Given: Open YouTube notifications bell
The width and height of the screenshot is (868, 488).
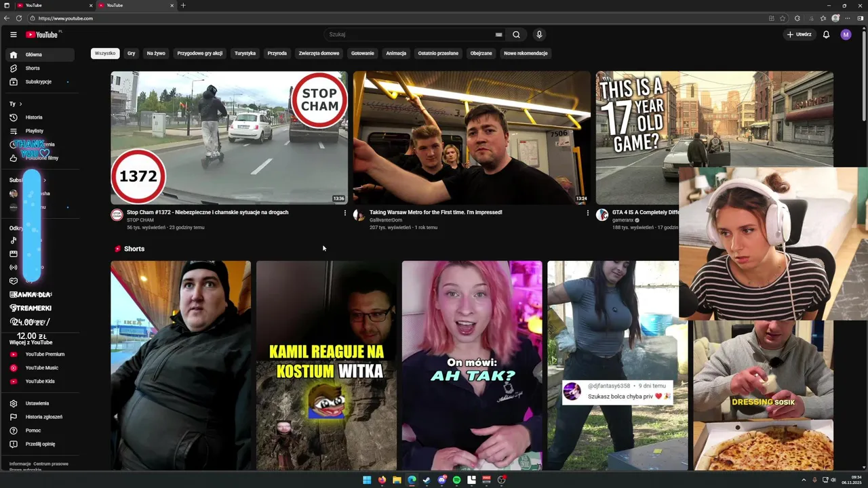Looking at the screenshot, I should tap(826, 35).
